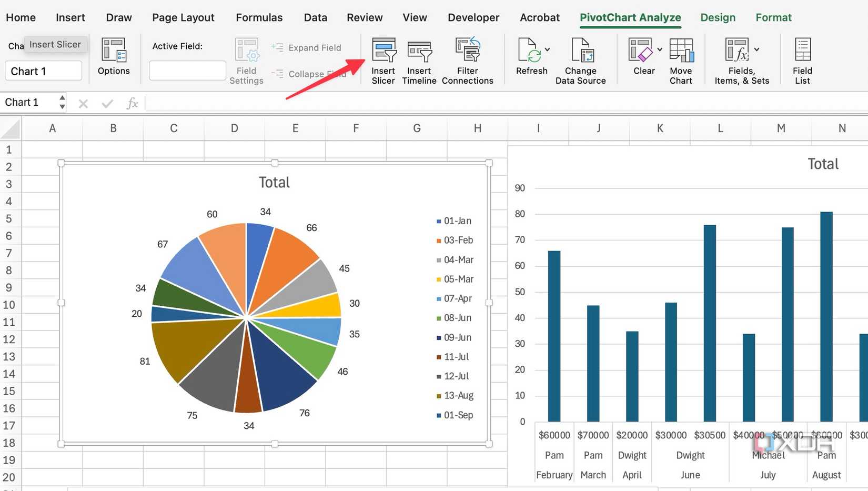Select column D header
This screenshot has width=868, height=491.
pos(235,128)
